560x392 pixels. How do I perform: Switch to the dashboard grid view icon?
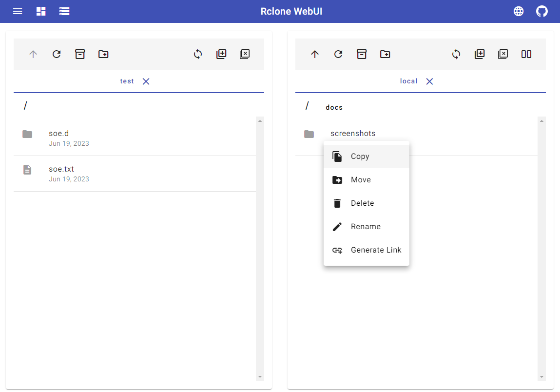point(41,11)
